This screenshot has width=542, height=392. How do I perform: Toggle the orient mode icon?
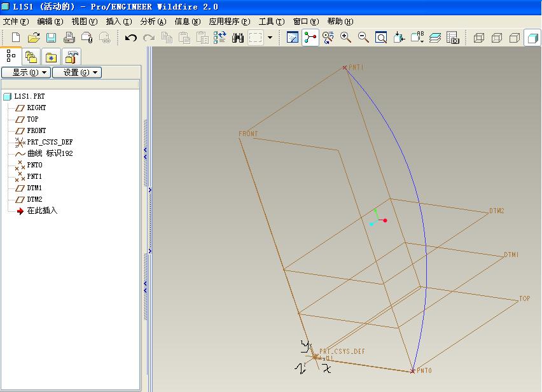coord(328,38)
